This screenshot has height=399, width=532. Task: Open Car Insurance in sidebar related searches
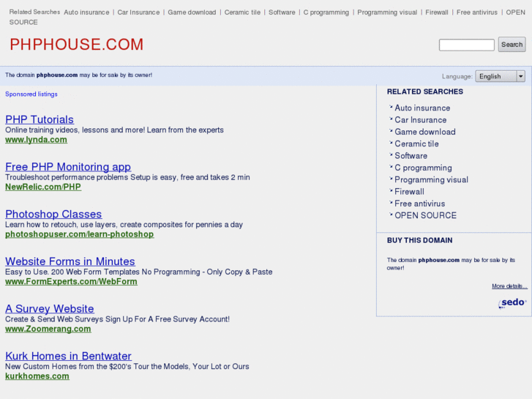[421, 120]
